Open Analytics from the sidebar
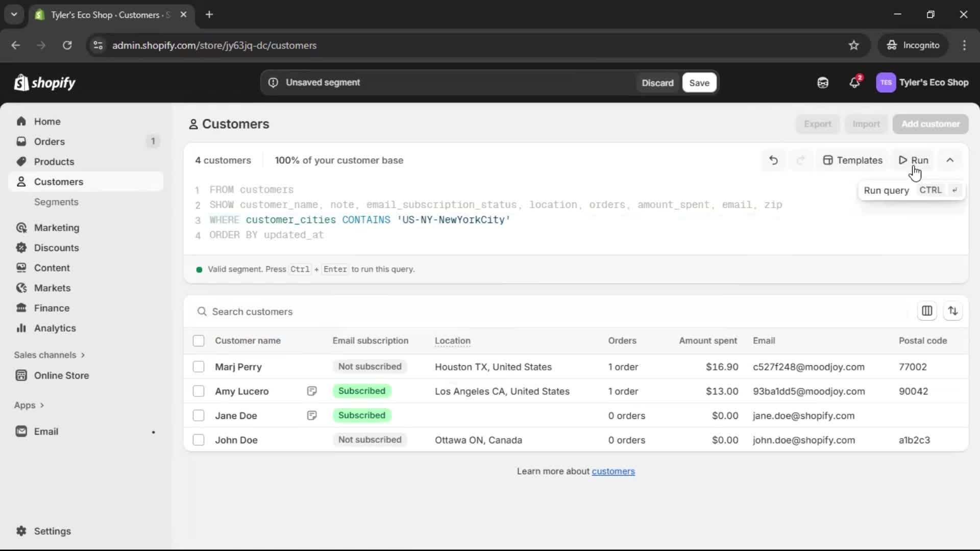 [55, 329]
